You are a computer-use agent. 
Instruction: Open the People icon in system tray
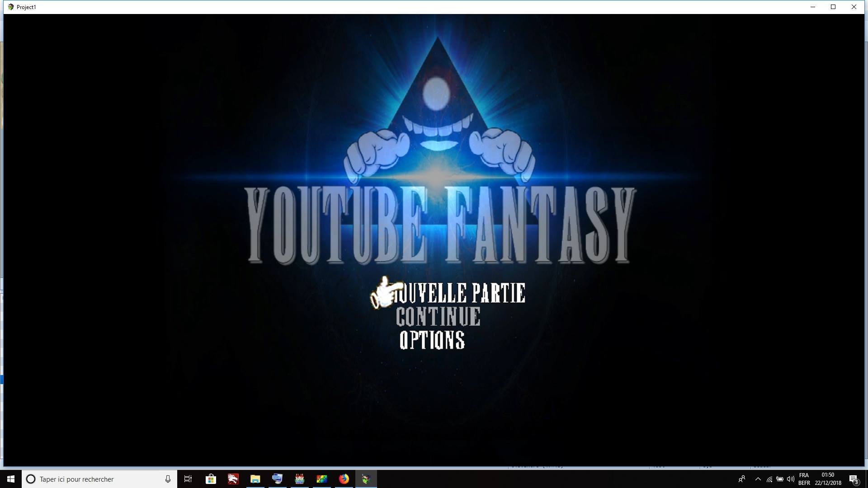pos(742,479)
